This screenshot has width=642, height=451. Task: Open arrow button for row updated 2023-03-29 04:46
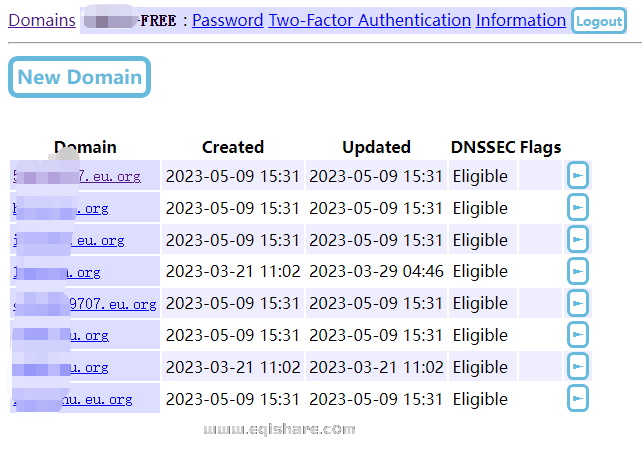(x=577, y=271)
